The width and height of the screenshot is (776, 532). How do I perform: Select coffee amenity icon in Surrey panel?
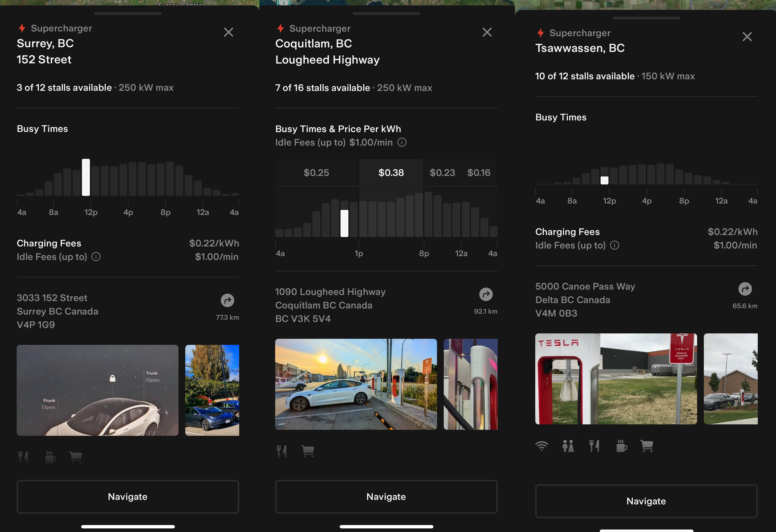(50, 457)
